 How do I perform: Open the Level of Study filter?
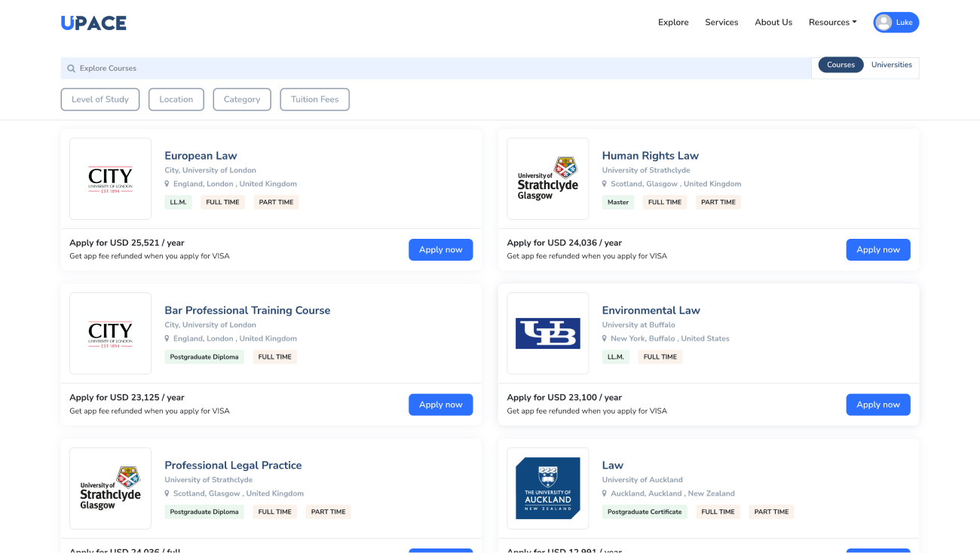tap(100, 99)
